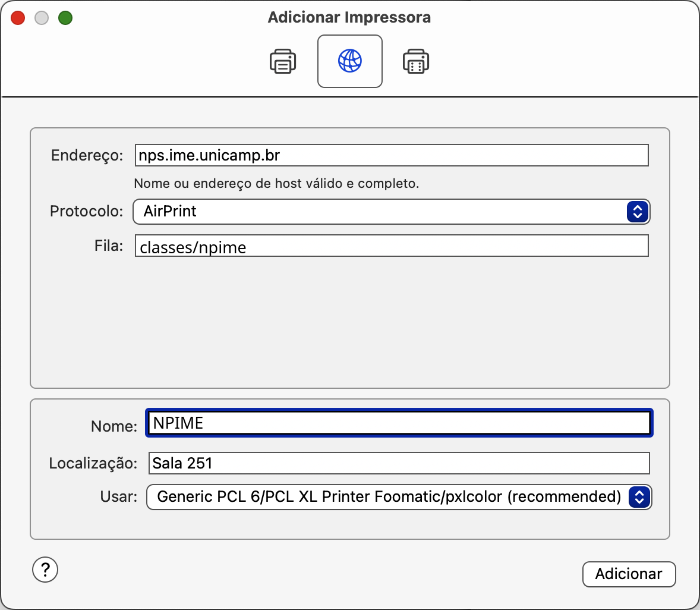Screen dimensions: 700x610
Task: Click the help question mark button
Action: pyautogui.click(x=45, y=570)
